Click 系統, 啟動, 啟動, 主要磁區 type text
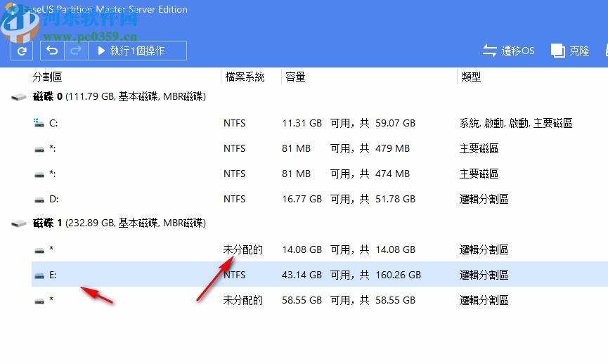The image size is (608, 364). (516, 123)
